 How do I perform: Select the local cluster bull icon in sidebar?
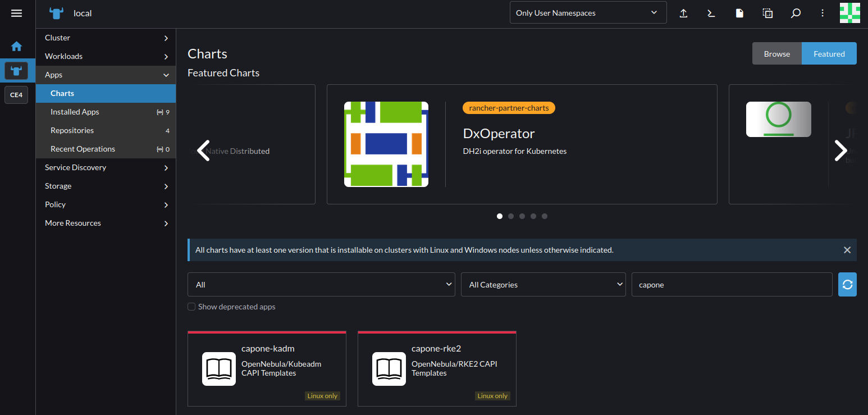(16, 70)
